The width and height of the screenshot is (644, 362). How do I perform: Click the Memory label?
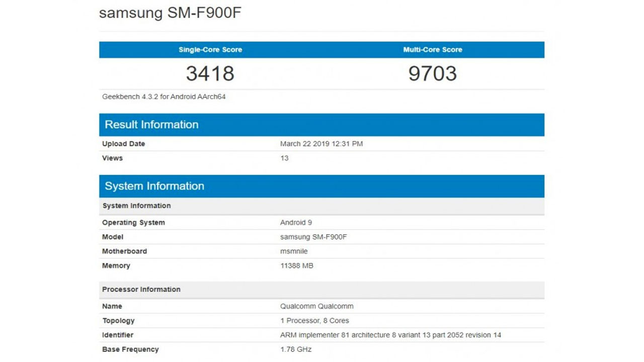[x=116, y=266]
